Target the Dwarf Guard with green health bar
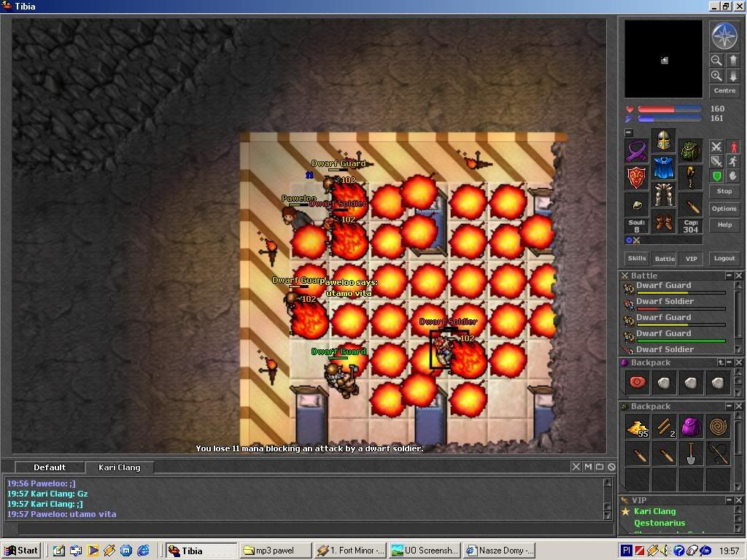 pyautogui.click(x=674, y=335)
